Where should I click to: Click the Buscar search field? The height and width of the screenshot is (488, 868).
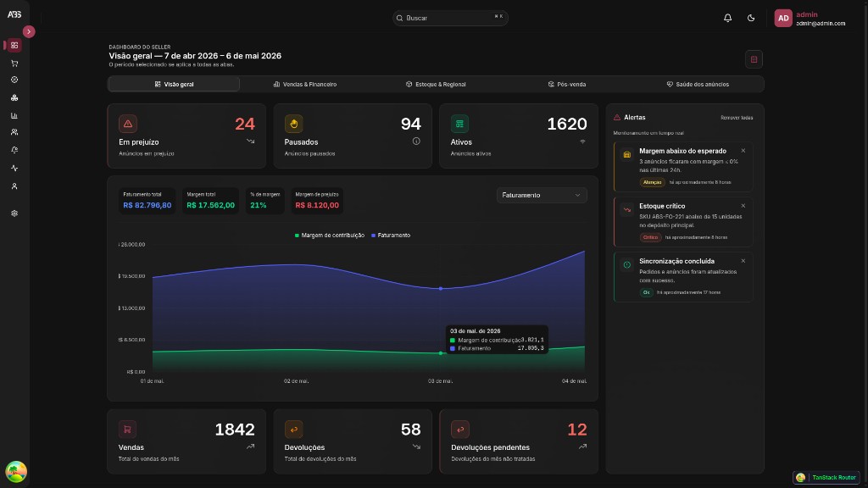450,18
